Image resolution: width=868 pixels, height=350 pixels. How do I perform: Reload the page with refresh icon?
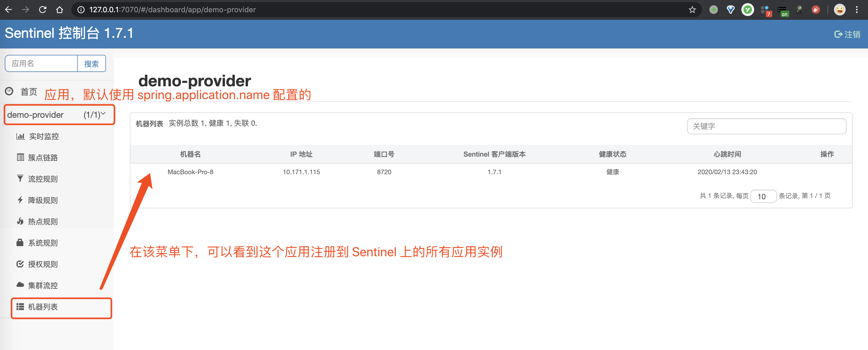pos(43,9)
